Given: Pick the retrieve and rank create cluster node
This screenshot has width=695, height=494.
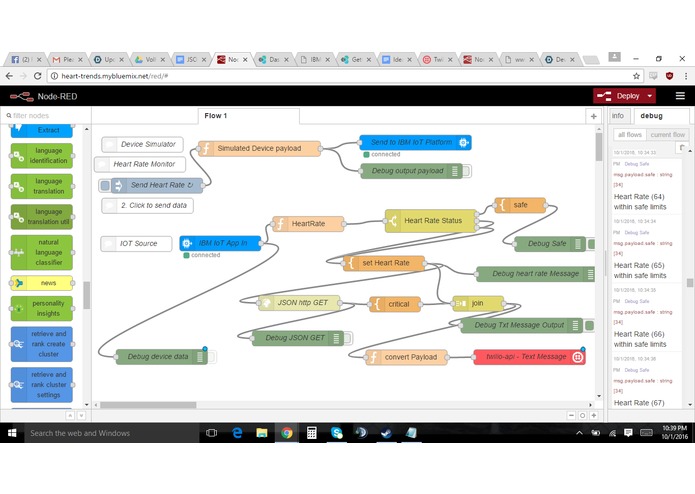Looking at the screenshot, I should 42,344.
